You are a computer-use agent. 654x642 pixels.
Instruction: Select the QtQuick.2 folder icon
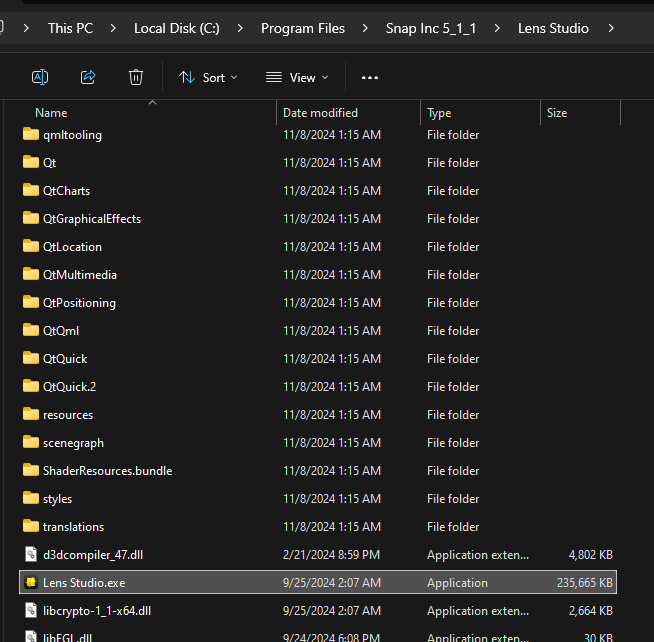[x=31, y=386]
